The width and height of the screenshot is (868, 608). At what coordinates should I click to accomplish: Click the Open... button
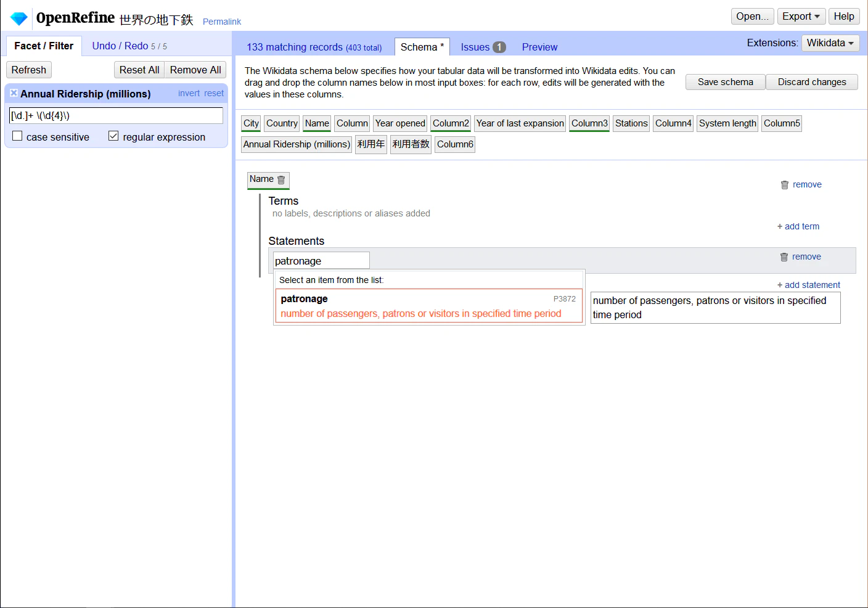(752, 17)
